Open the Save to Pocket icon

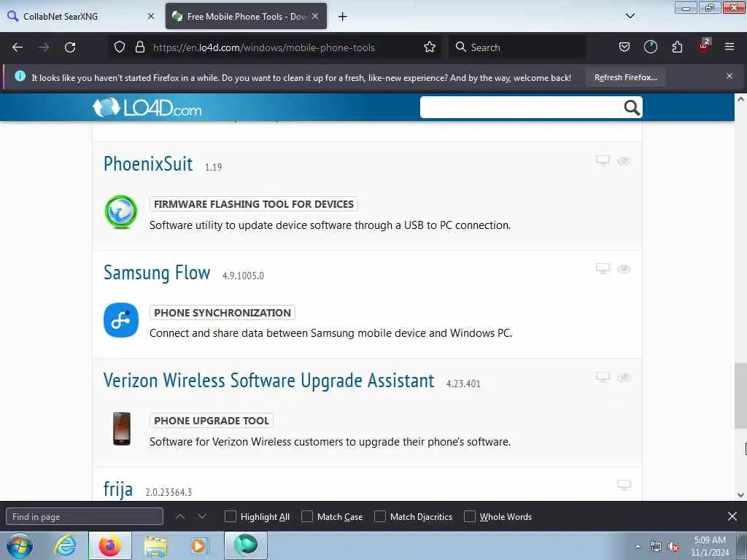[624, 47]
